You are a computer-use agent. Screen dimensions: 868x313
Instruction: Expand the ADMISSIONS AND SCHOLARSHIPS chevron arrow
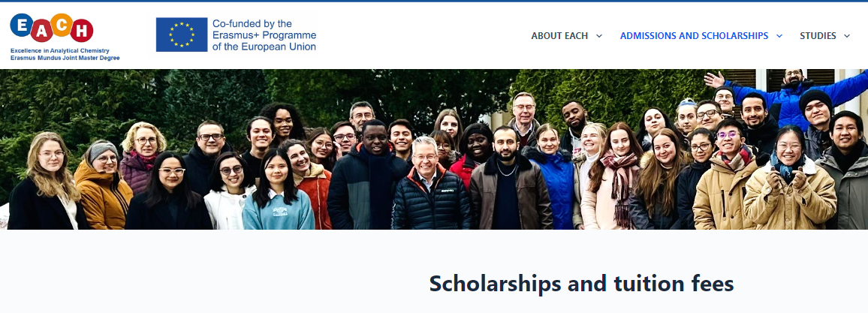pyautogui.click(x=779, y=36)
